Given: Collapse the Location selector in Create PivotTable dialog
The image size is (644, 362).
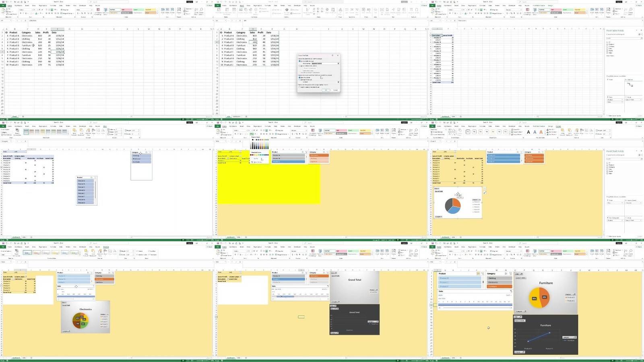Looking at the screenshot, I should (x=338, y=82).
